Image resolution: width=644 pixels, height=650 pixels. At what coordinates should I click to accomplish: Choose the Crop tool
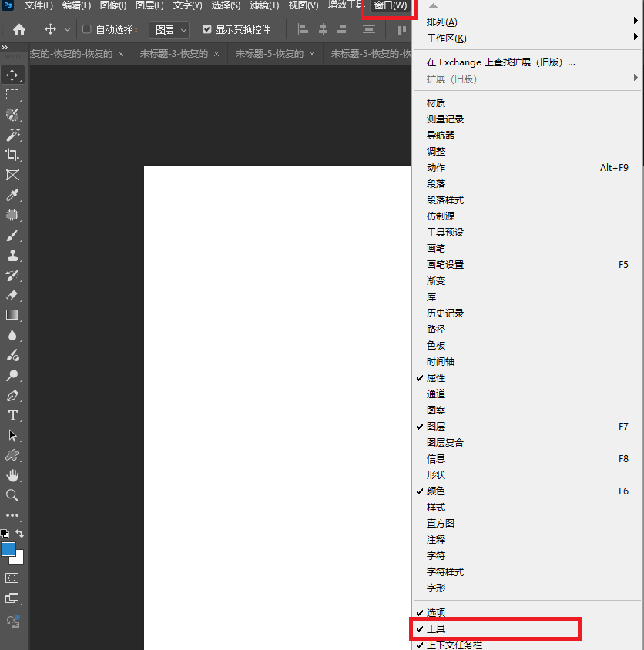12,155
